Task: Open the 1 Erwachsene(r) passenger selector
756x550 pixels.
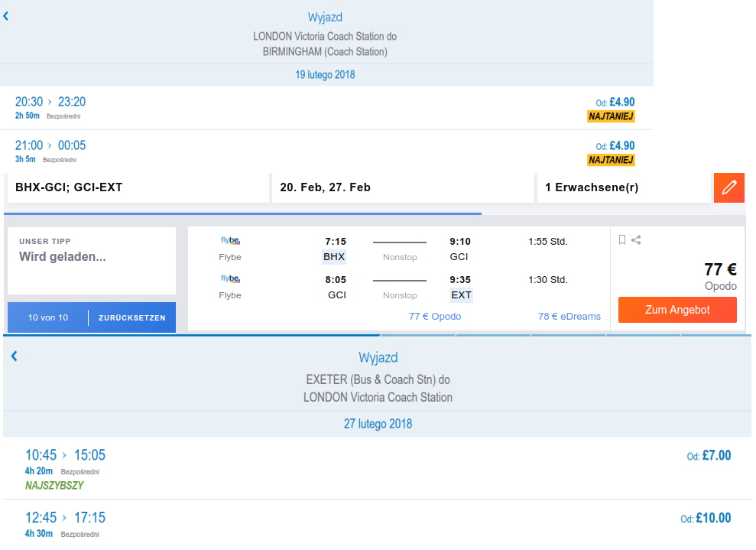Action: coord(624,187)
